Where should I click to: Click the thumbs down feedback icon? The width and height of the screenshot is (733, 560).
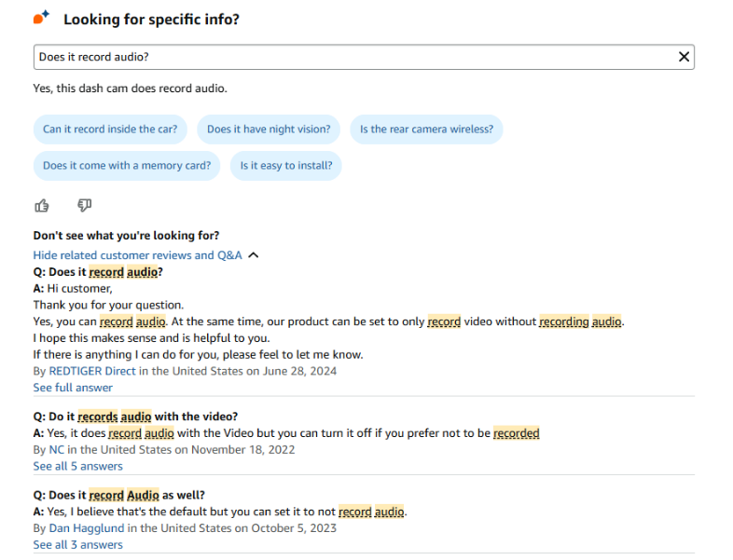coord(84,205)
